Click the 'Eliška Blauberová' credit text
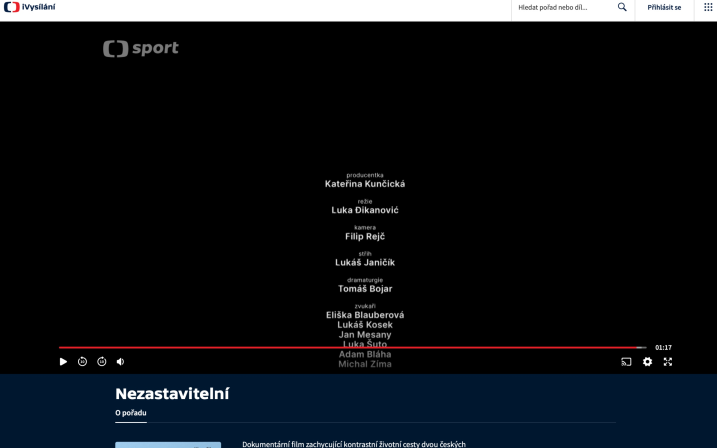 365,315
